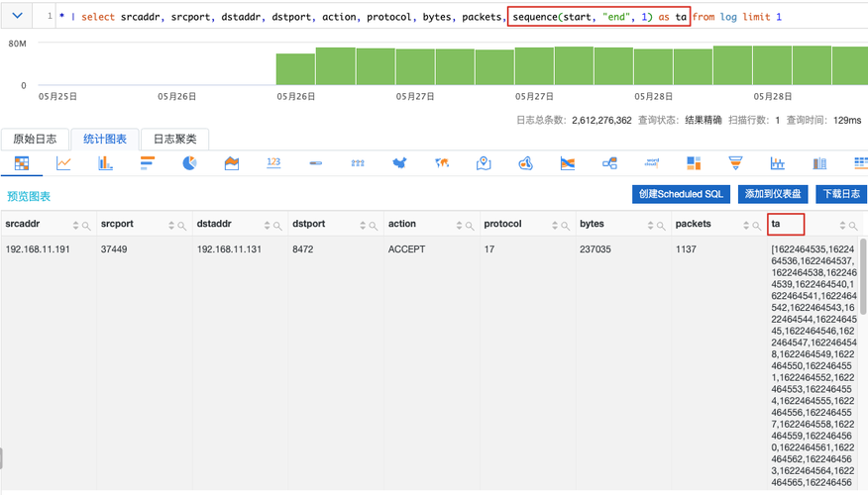Image resolution: width=868 pixels, height=495 pixels.
Task: Click the 预览图表 label
Action: 29,196
